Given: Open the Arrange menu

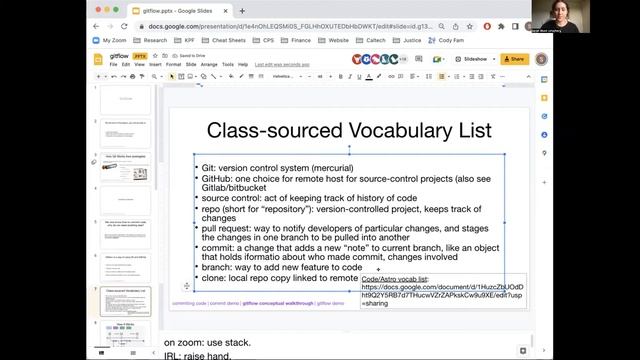Looking at the screenshot, I should (x=209, y=64).
